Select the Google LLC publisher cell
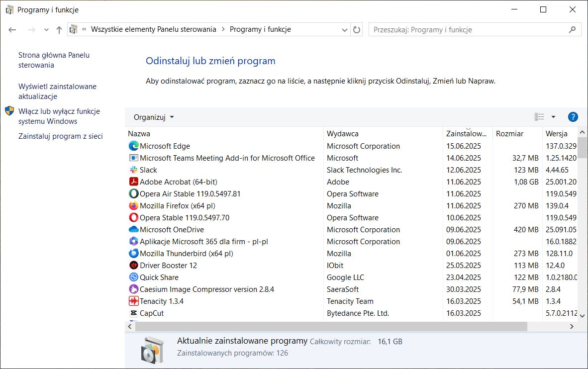Screen dimensions: 588x369 pyautogui.click(x=345, y=277)
